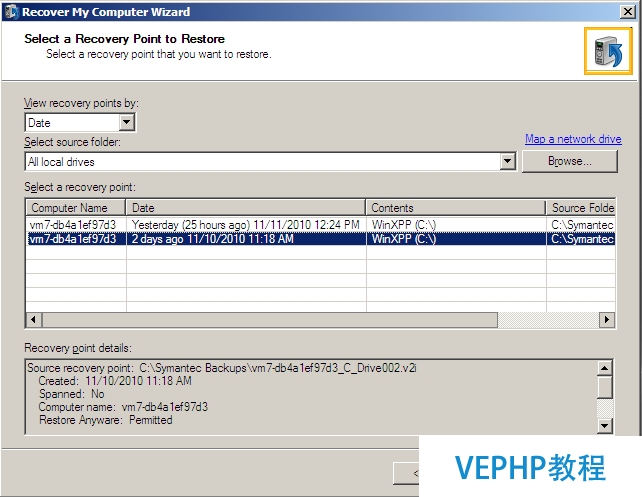
Task: Click the recovery list right scroll arrow
Action: click(x=607, y=320)
